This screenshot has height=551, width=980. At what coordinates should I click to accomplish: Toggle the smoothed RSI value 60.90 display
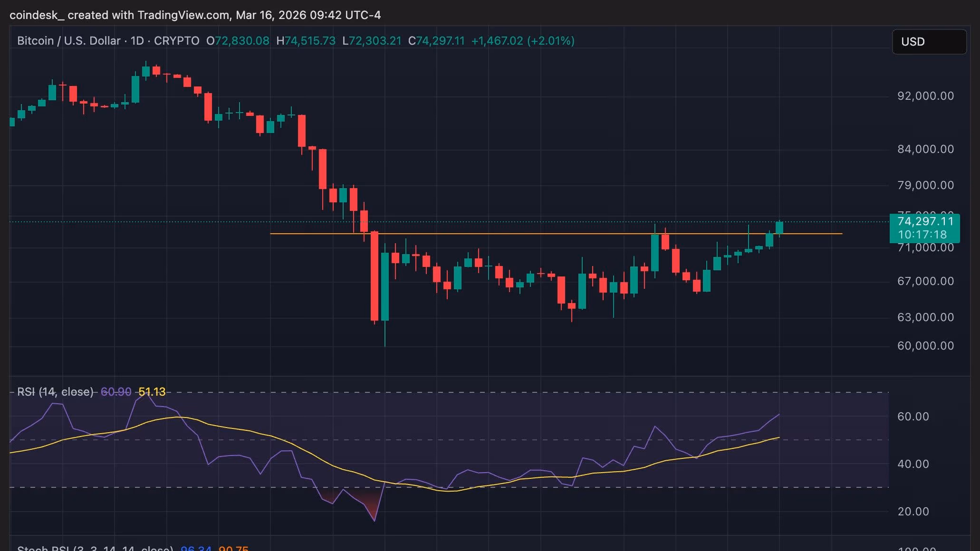[x=115, y=391]
